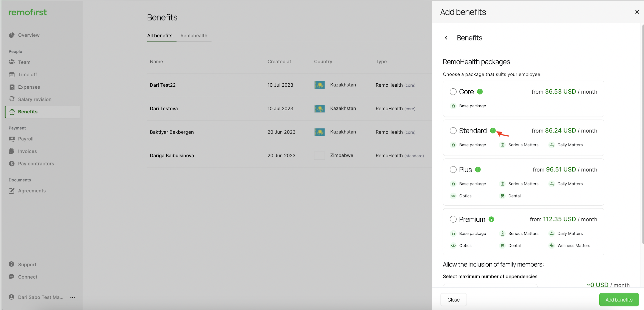Click RemoHealth (standard) type cell
This screenshot has width=644, height=310.
[x=399, y=156]
